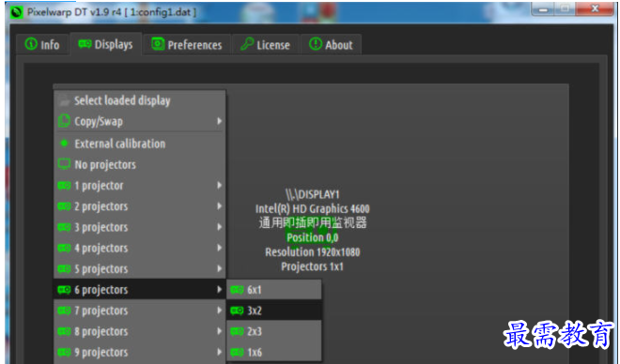
Task: Click the Projectors 1x1 text
Action: 313,266
